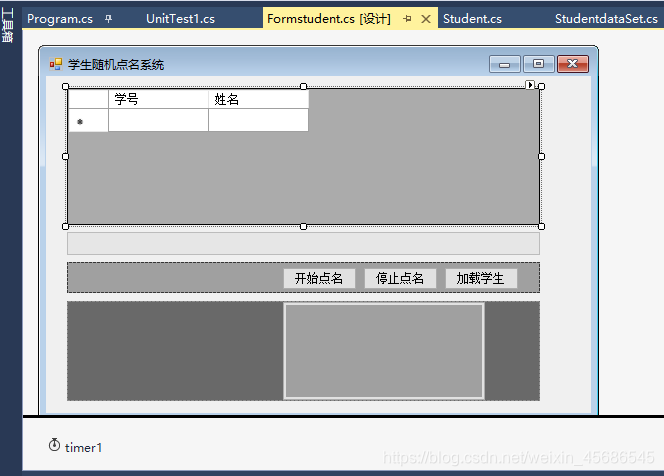
Task: Open the StudentdataSet.cs tab
Action: click(606, 19)
